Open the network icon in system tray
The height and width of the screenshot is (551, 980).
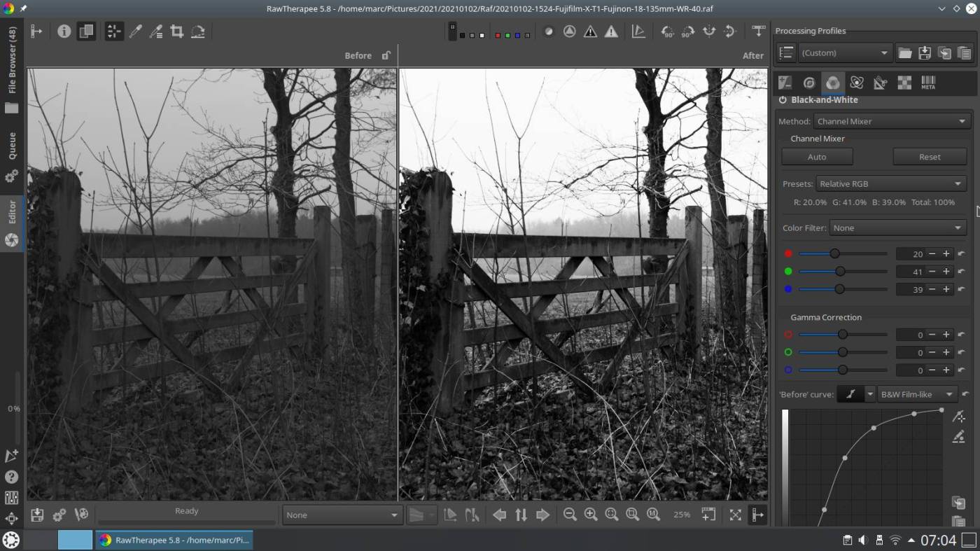895,540
